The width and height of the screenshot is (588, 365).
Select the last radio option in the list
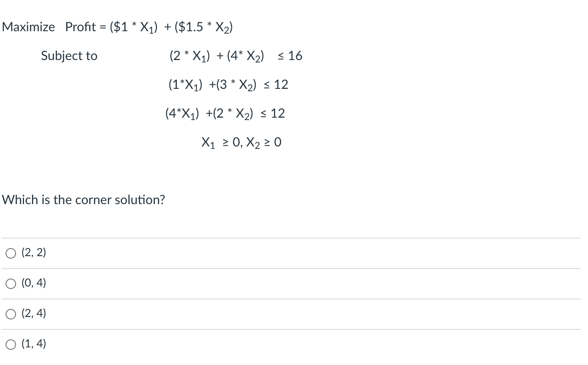pos(11,344)
